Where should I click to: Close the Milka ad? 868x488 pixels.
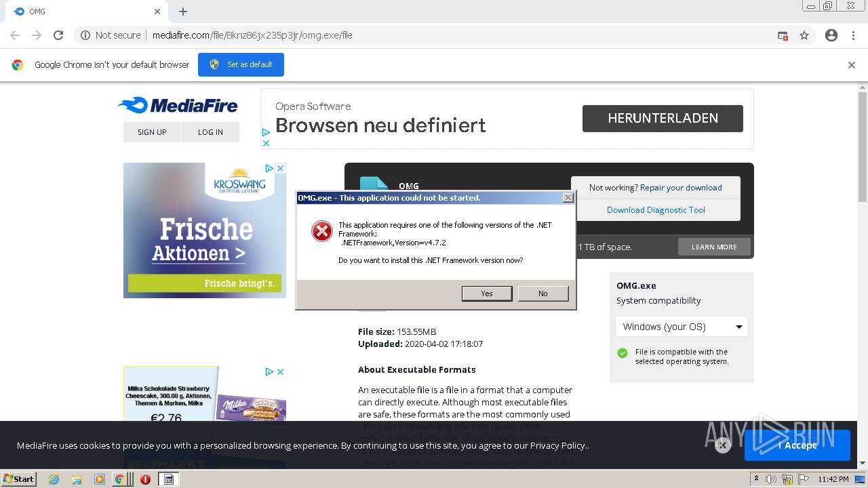[x=280, y=371]
